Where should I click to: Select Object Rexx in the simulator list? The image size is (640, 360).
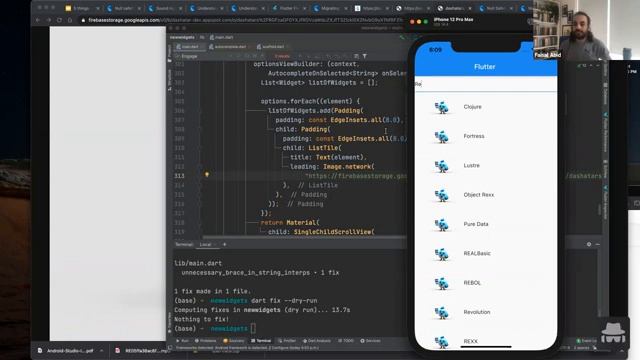[478, 195]
